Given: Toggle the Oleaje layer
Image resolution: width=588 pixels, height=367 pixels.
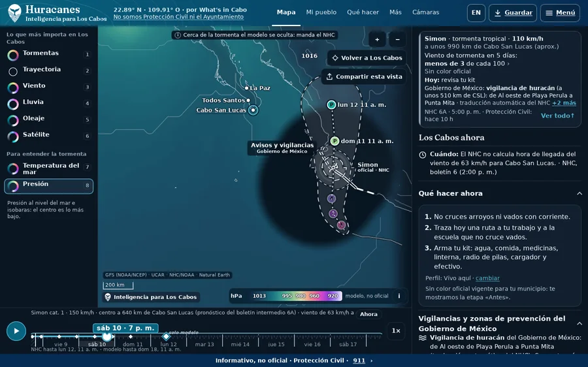Looking at the screenshot, I should coord(49,120).
